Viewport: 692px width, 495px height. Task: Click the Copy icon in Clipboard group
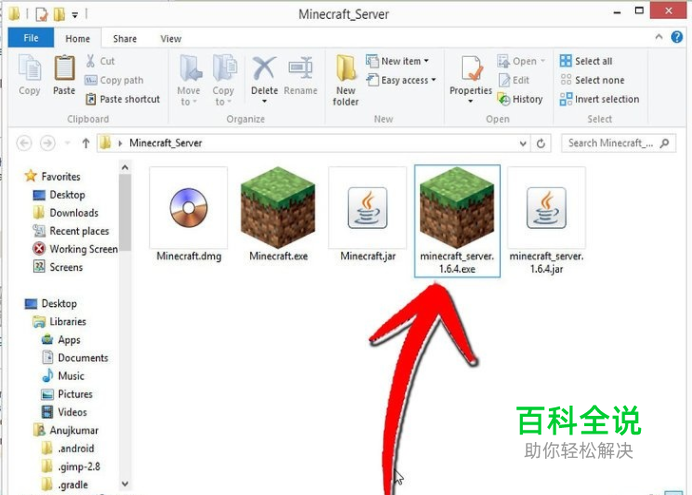click(30, 68)
